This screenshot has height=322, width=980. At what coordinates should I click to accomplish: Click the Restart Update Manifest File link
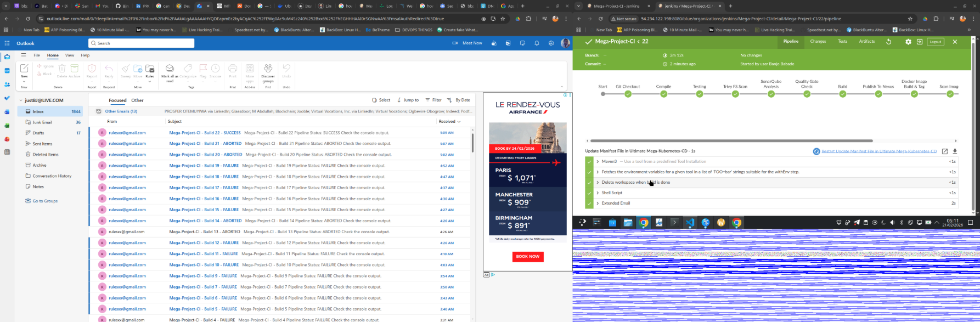(x=879, y=151)
